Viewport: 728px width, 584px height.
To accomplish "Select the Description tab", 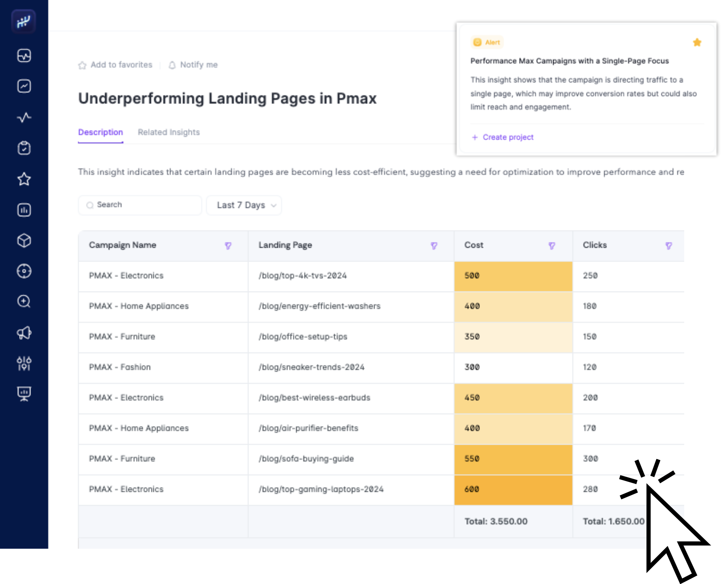I will (100, 132).
